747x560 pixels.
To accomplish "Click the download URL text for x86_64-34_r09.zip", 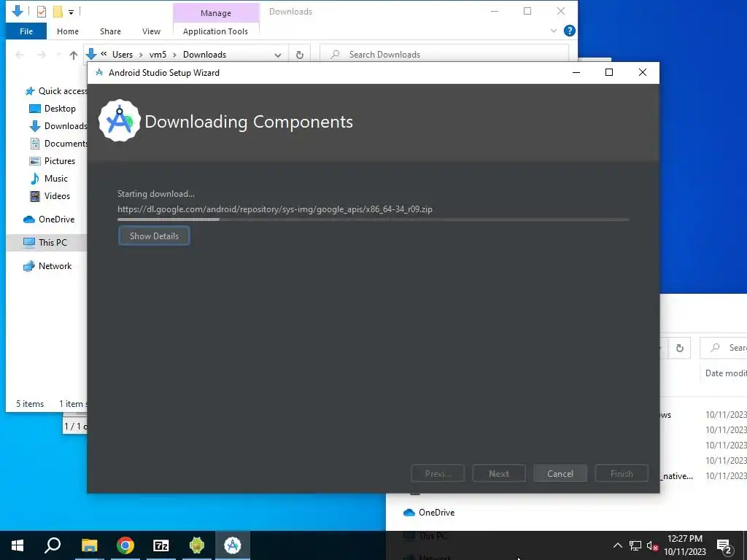I will coord(275,209).
